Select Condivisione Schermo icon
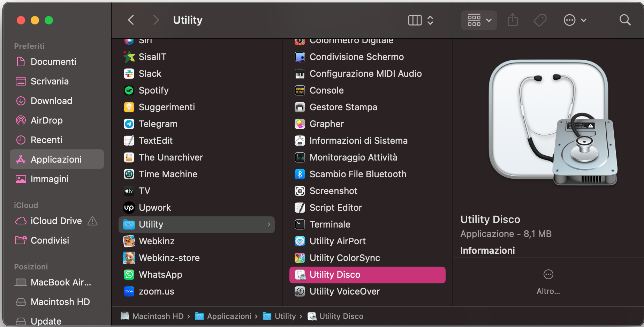 click(300, 57)
